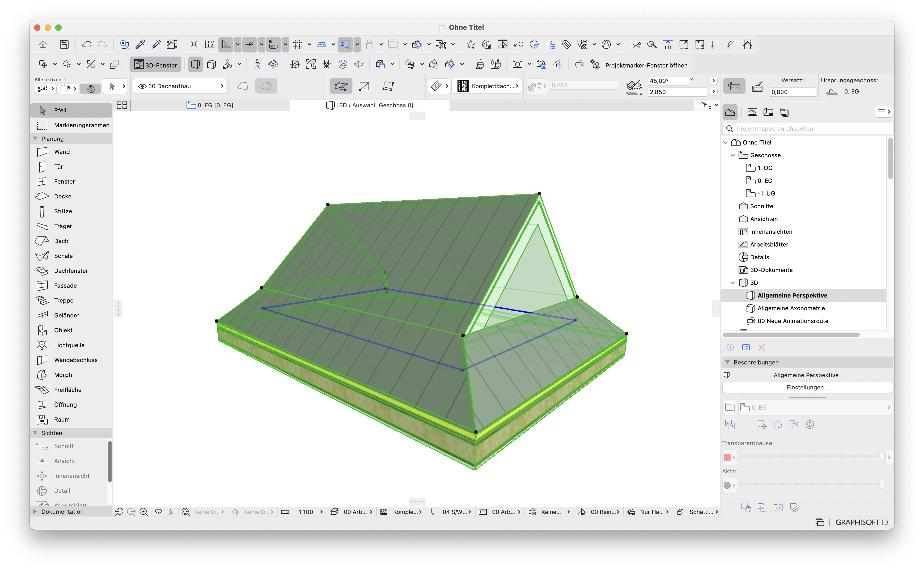Click the favorites star icon
924x569 pixels.
coord(470,44)
